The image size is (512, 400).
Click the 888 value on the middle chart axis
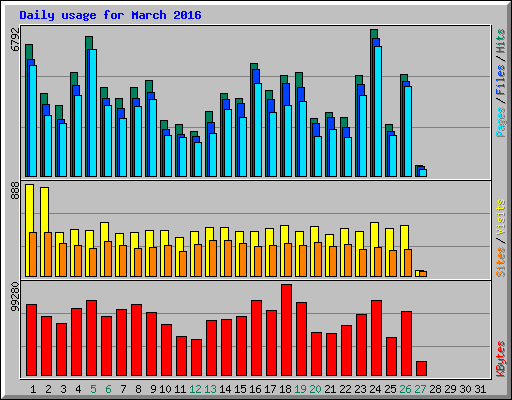click(15, 191)
